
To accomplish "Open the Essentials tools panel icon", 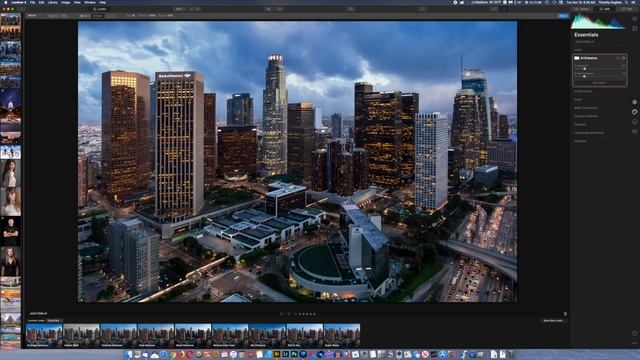I will 635,102.
